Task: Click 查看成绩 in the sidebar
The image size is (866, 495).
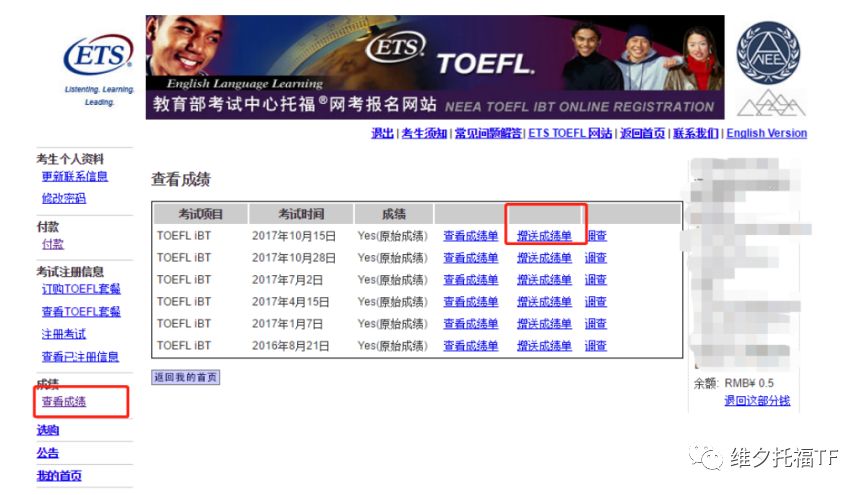Action: point(64,402)
